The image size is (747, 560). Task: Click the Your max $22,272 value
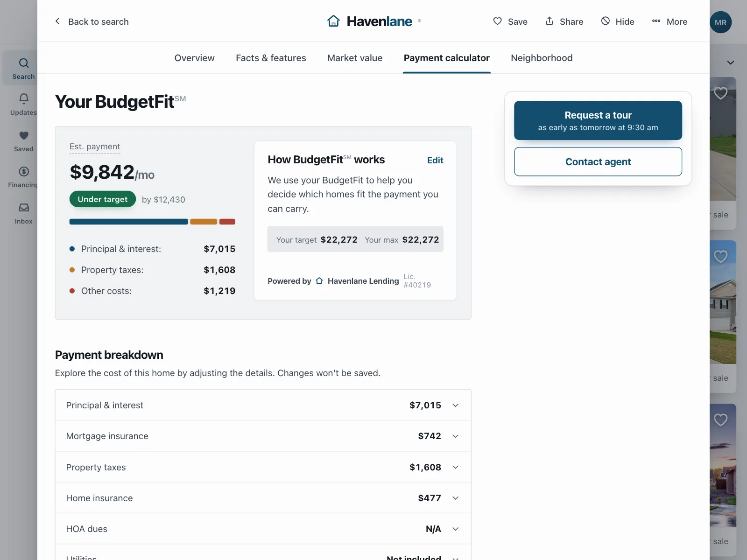click(x=421, y=239)
